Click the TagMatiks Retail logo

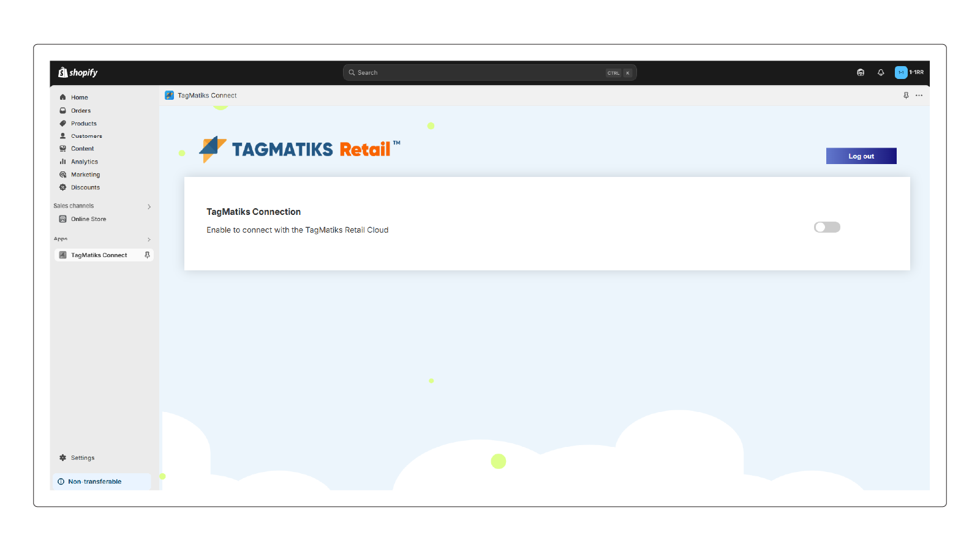pos(300,149)
